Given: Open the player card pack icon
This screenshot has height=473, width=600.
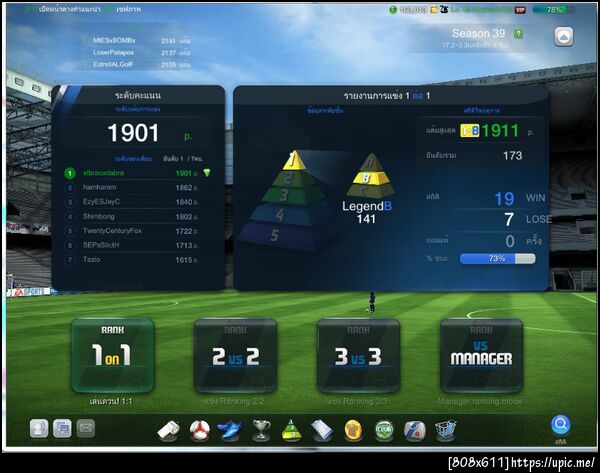Looking at the screenshot, I should click(415, 430).
